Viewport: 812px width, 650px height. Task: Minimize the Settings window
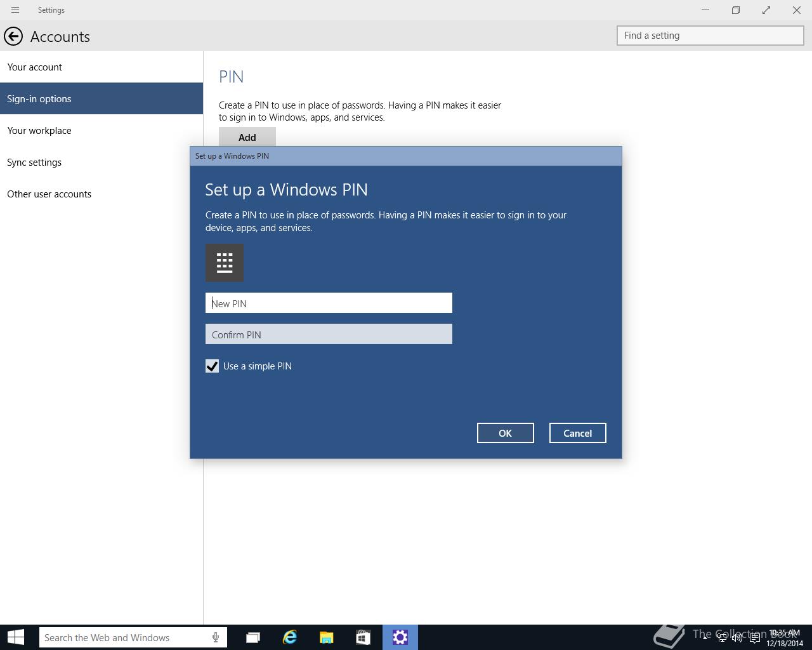(x=705, y=10)
